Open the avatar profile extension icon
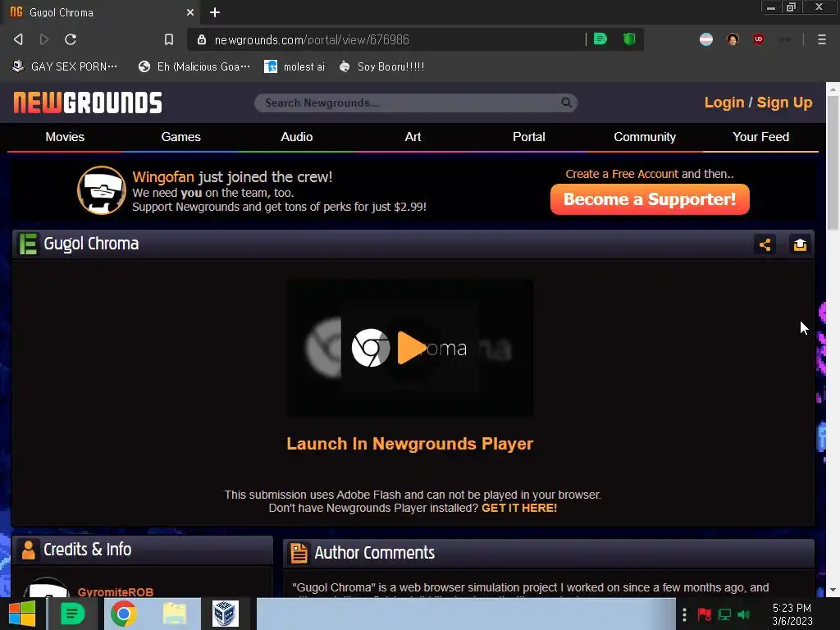Viewport: 840px width, 630px height. pos(733,39)
